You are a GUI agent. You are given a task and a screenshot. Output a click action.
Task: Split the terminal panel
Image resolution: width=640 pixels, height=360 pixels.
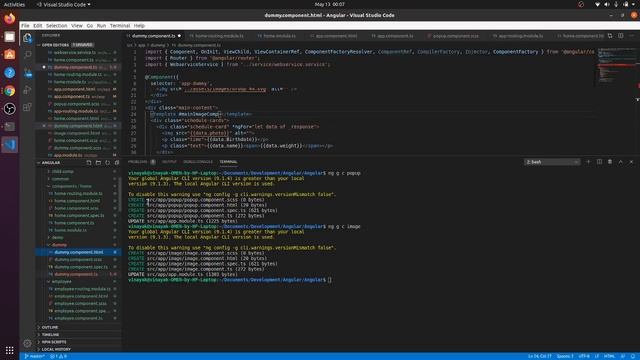[x=599, y=162]
